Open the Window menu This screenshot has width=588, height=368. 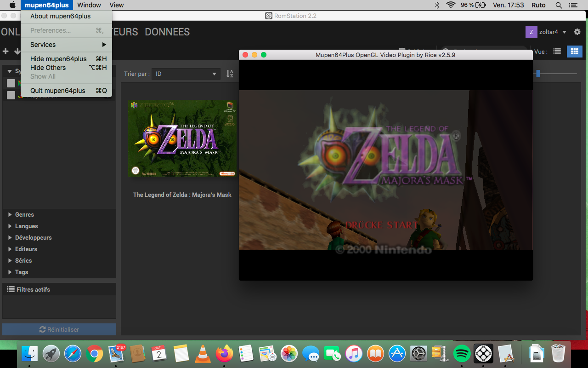[x=89, y=5]
